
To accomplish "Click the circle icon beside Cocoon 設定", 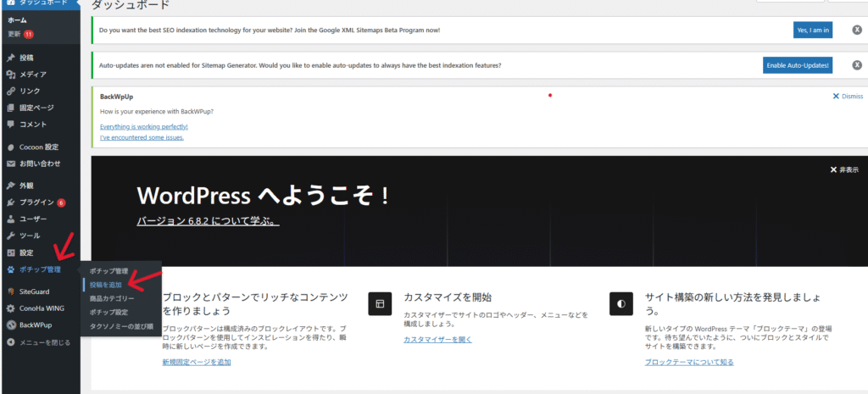I will point(10,147).
